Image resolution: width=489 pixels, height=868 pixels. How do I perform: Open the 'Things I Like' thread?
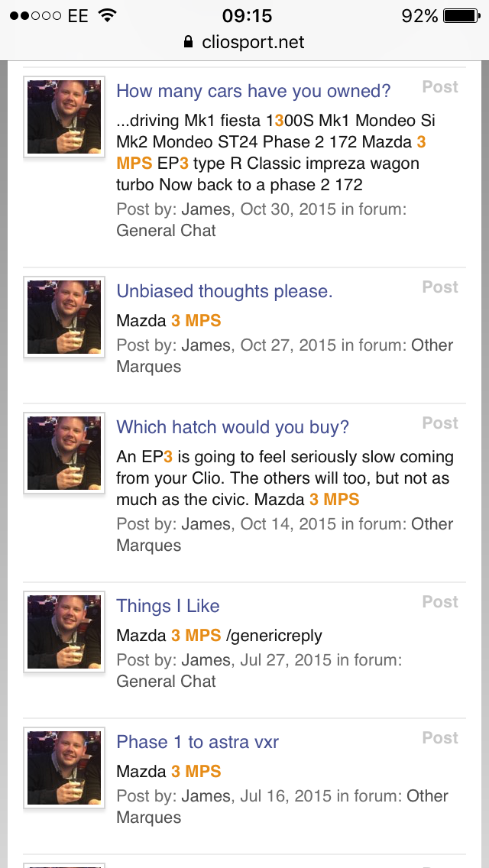[167, 606]
